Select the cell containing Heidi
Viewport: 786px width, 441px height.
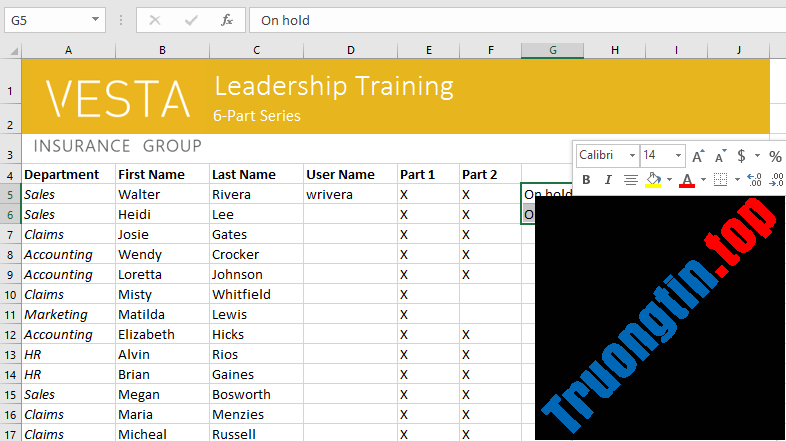tap(162, 214)
